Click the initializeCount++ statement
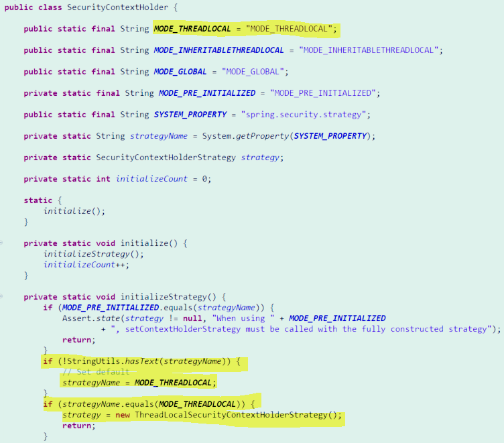504x443 pixels. [86, 265]
